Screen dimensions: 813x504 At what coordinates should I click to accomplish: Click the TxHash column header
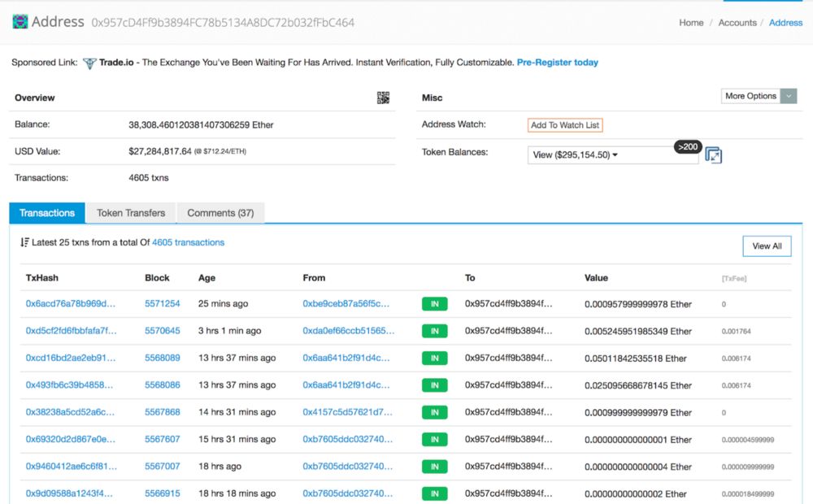pos(42,278)
